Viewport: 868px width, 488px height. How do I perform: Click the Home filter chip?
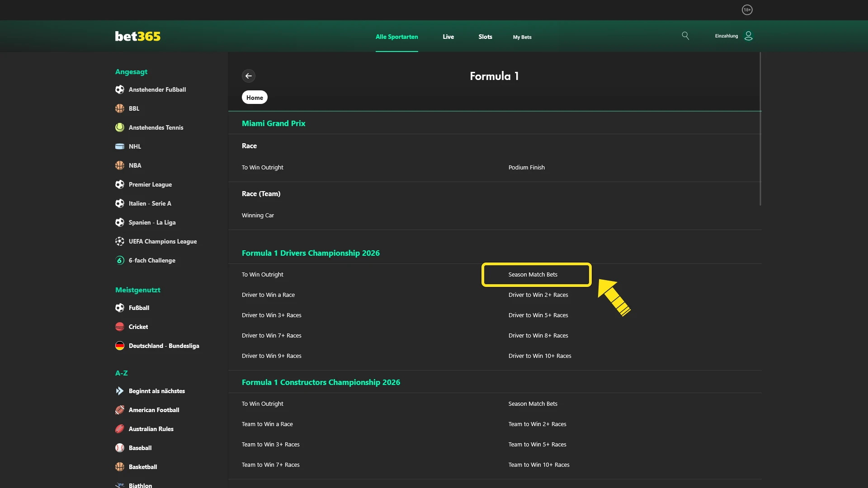click(255, 97)
